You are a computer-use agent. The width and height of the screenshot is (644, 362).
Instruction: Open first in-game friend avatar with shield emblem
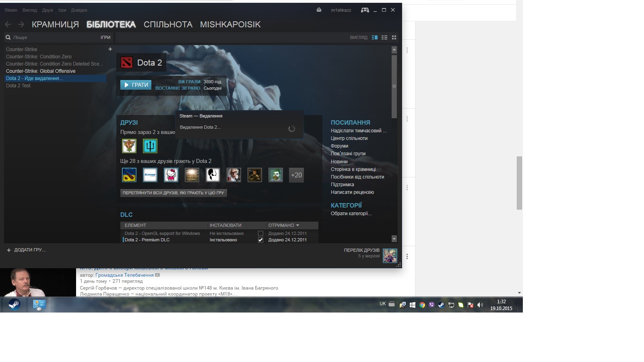coord(129,146)
